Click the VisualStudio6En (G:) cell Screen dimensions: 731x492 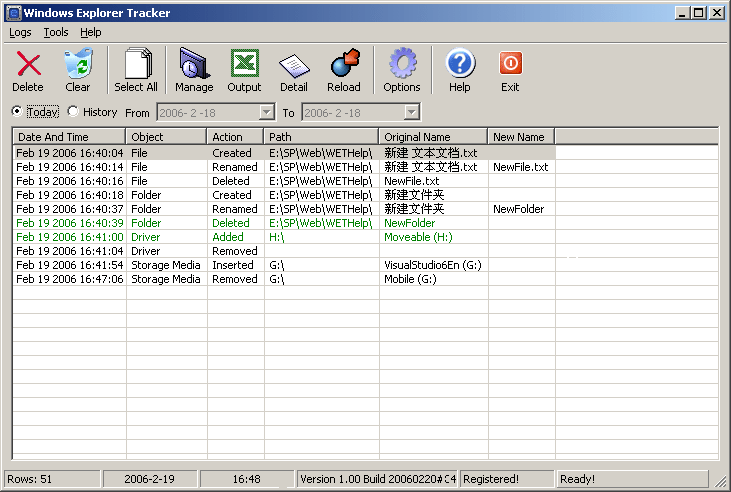433,265
